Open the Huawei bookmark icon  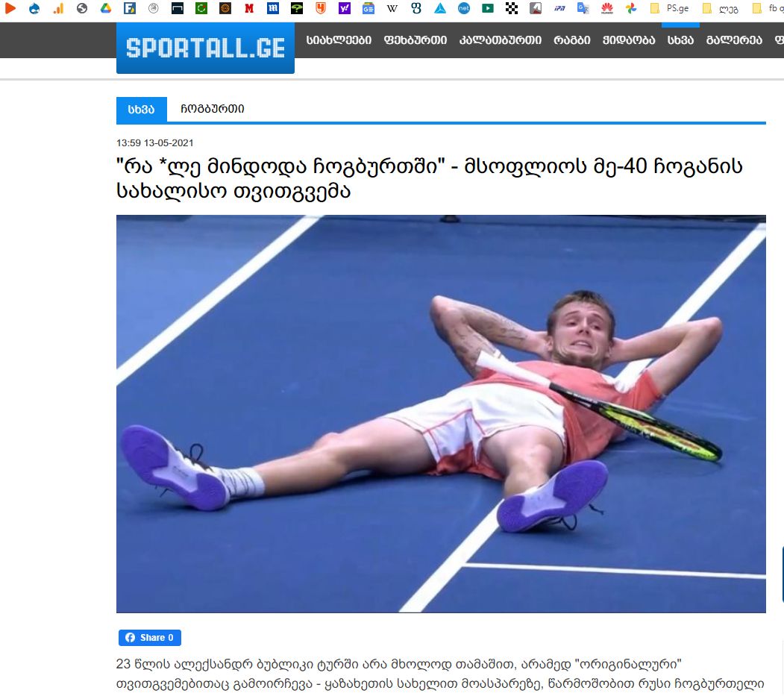point(607,8)
